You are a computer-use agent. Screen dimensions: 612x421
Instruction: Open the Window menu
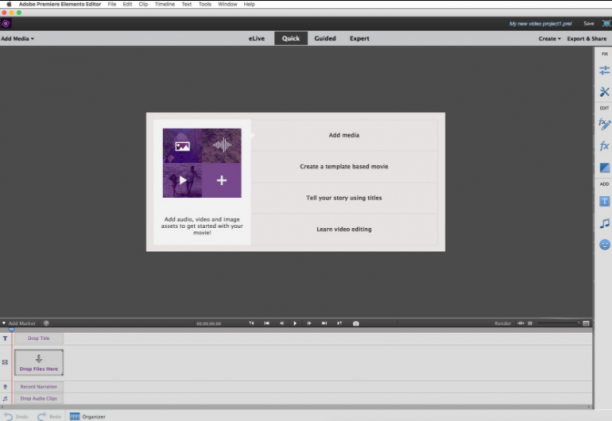[x=228, y=4]
